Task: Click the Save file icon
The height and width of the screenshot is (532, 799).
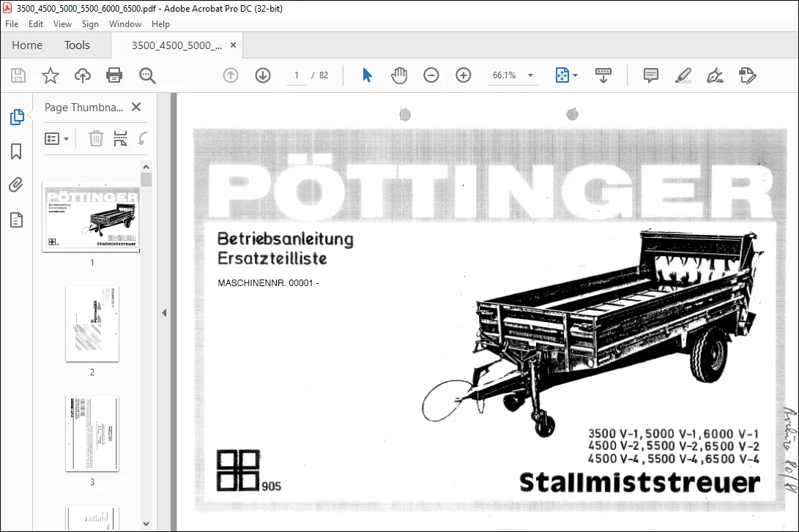Action: point(18,75)
